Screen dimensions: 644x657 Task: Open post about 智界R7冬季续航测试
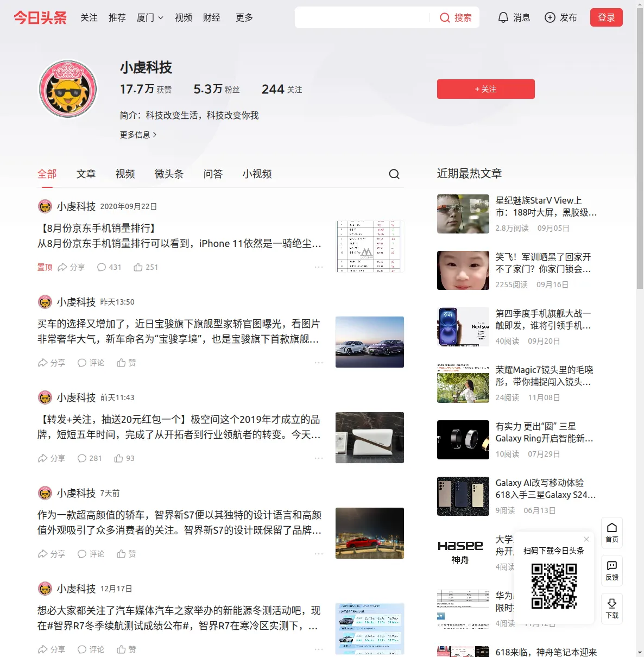(x=179, y=618)
